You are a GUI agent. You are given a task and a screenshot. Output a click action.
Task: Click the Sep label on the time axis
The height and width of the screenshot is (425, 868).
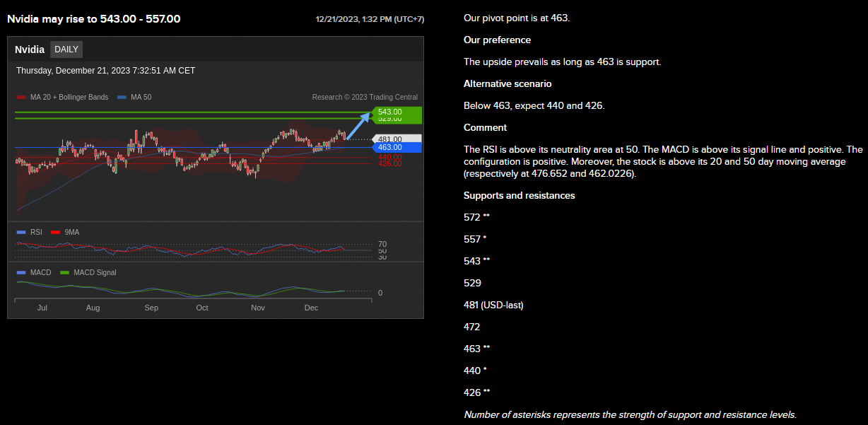(151, 308)
